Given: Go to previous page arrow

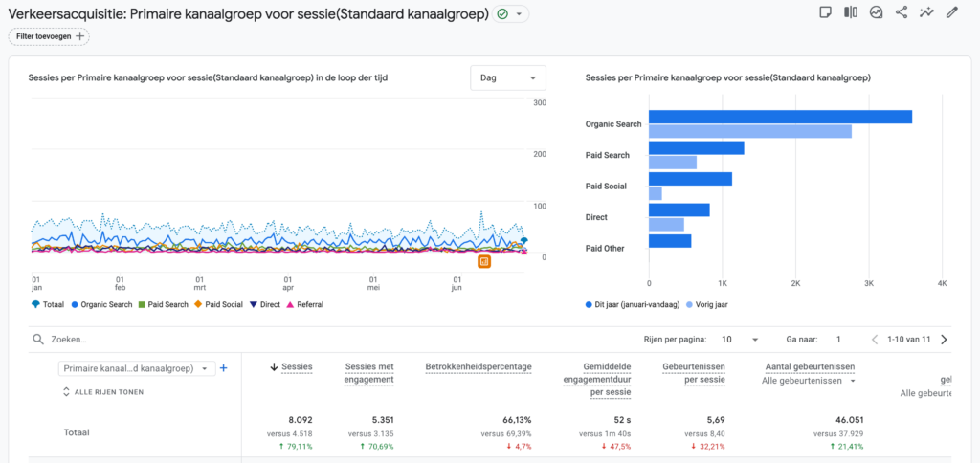Looking at the screenshot, I should tap(875, 340).
